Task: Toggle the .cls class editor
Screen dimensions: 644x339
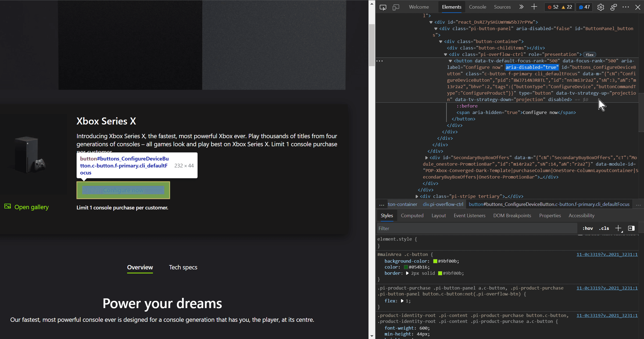Action: [604, 228]
